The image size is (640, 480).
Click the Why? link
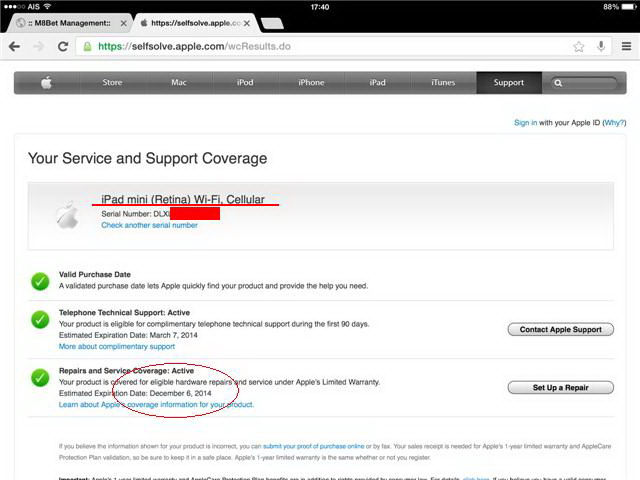tap(614, 123)
